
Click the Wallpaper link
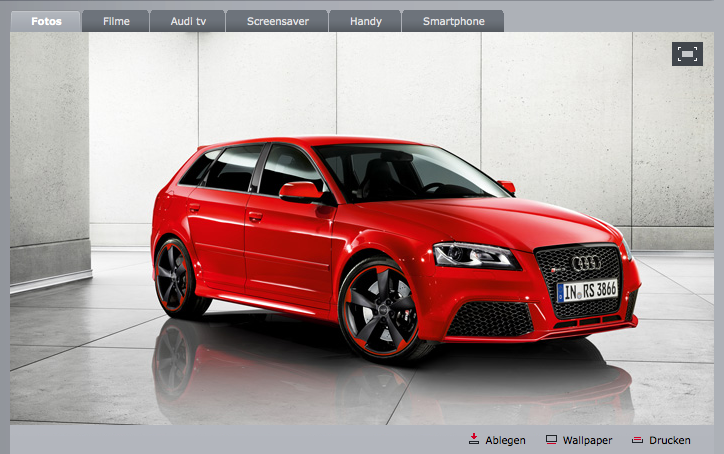point(587,441)
